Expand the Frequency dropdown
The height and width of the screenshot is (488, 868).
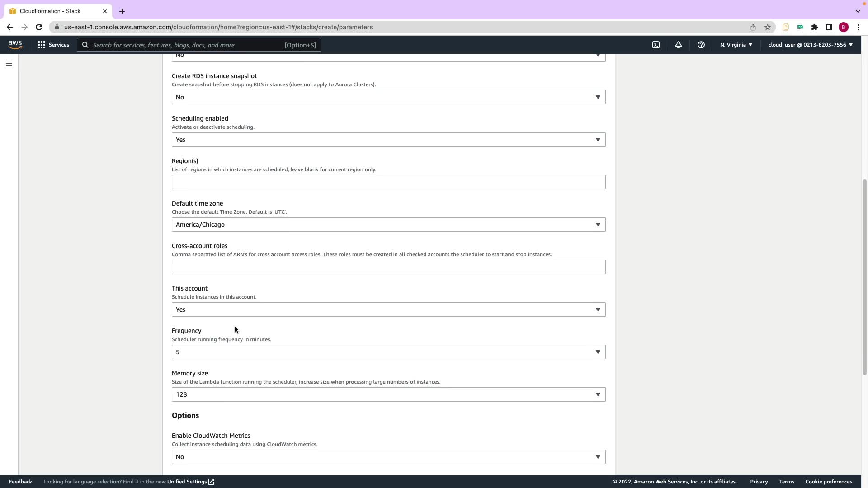pyautogui.click(x=388, y=352)
